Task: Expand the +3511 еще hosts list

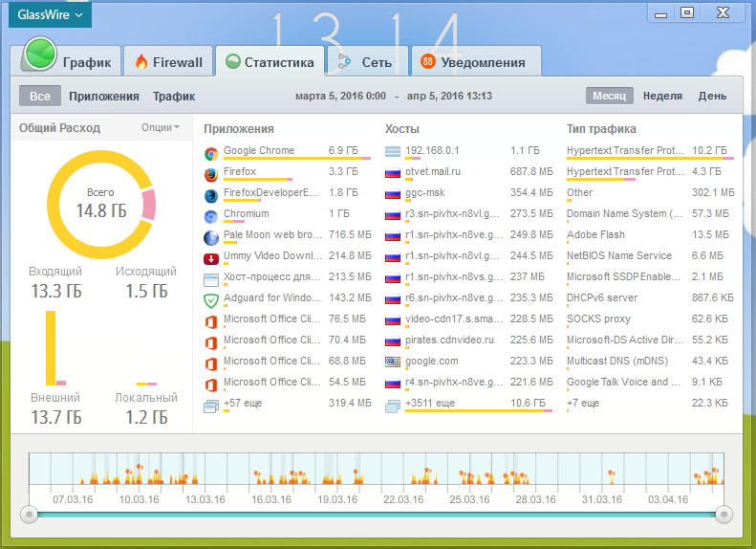Action: (x=430, y=403)
